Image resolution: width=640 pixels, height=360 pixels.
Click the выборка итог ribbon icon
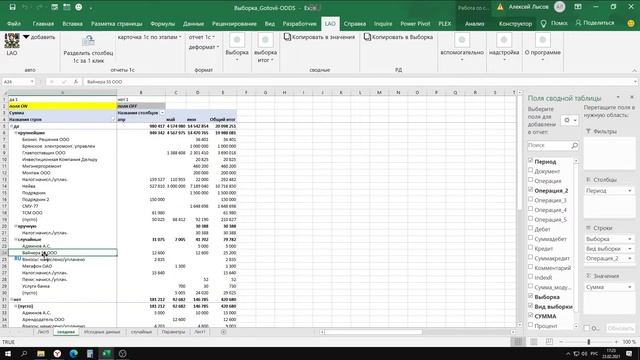[x=265, y=40]
